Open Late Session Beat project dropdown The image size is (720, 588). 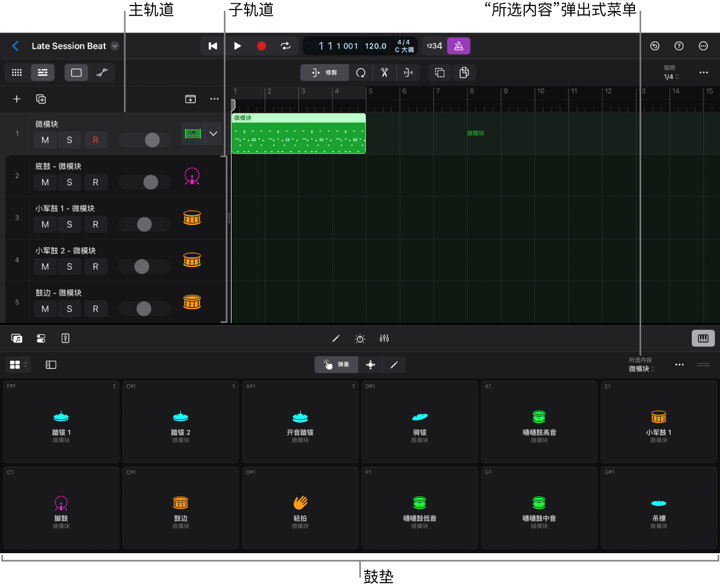point(115,46)
